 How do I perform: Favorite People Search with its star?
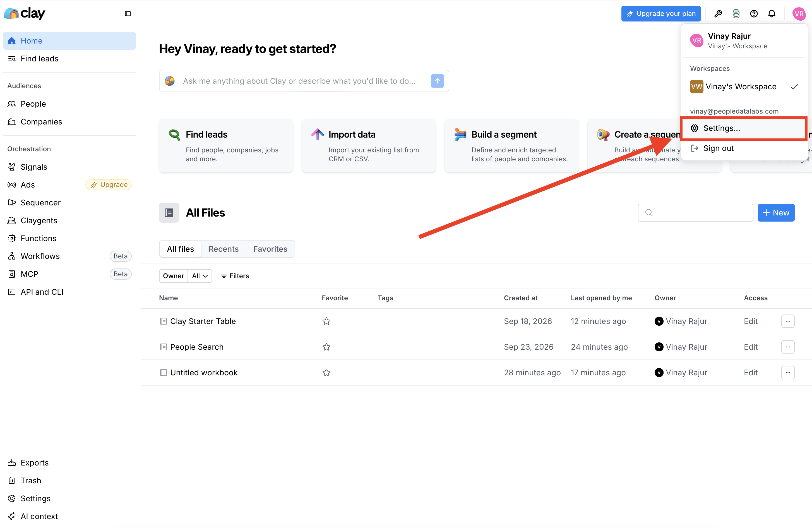tap(326, 347)
